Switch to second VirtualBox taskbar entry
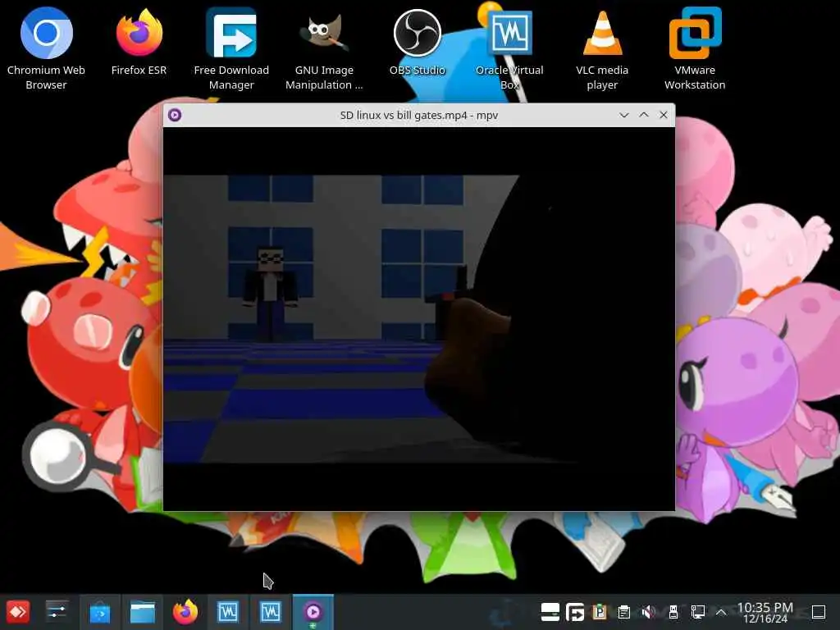 (x=271, y=612)
